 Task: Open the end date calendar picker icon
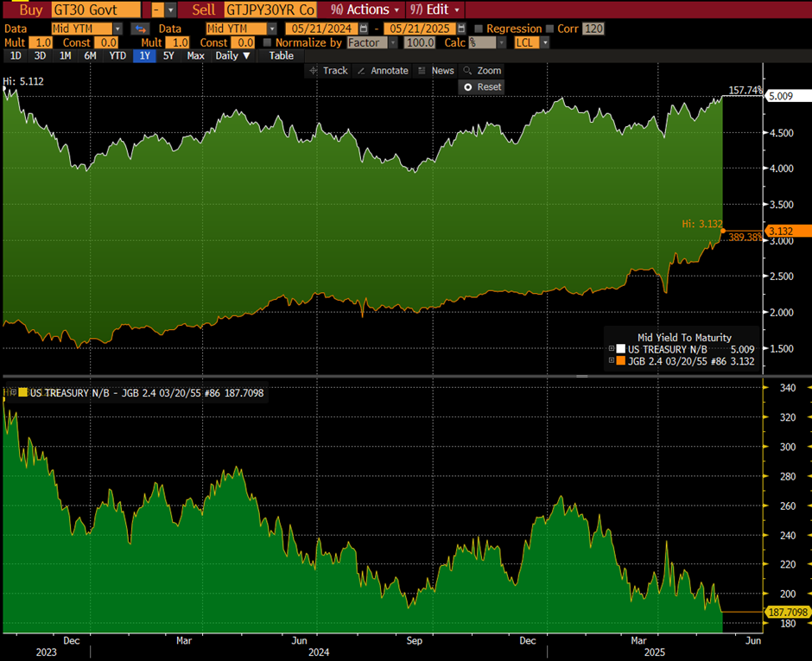coord(461,29)
